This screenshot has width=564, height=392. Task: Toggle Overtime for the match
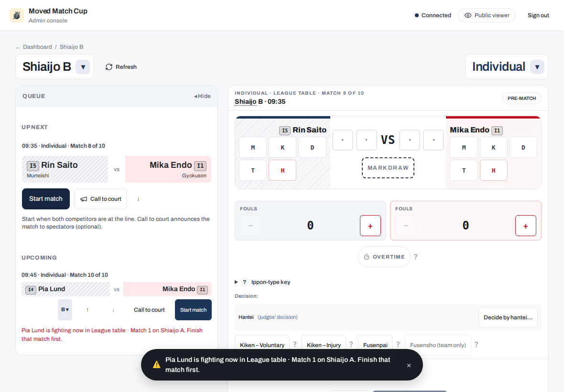[x=384, y=257]
